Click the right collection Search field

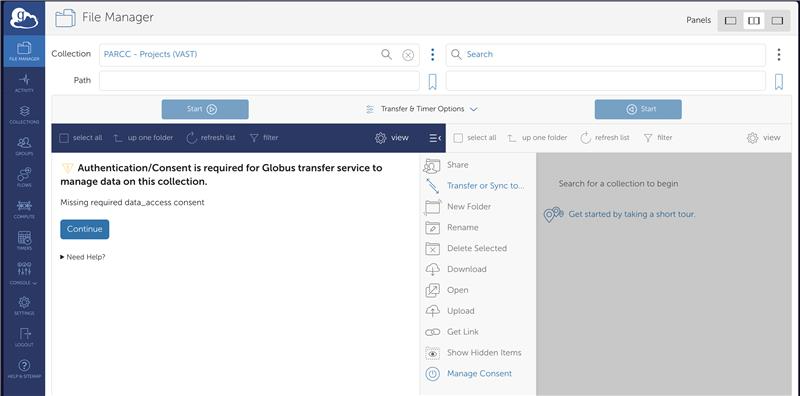606,55
